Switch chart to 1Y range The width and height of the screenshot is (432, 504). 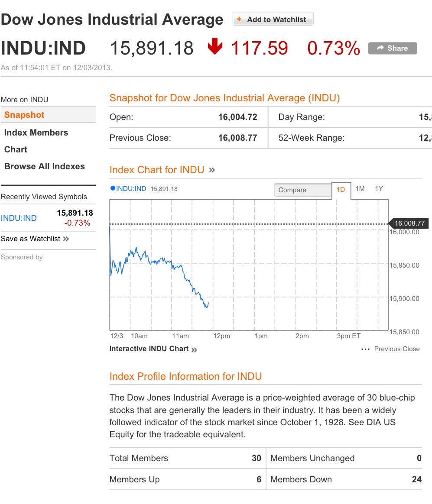[x=379, y=189]
